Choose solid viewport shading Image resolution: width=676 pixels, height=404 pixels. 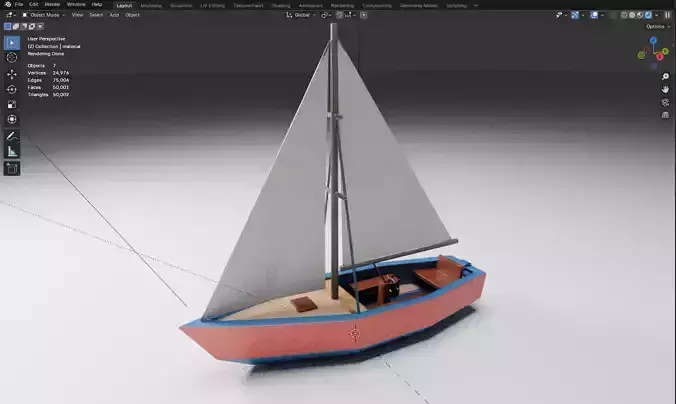[632, 15]
